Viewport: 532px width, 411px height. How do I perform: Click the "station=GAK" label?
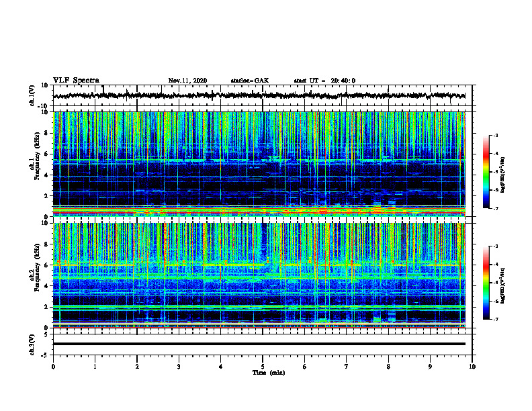point(250,81)
